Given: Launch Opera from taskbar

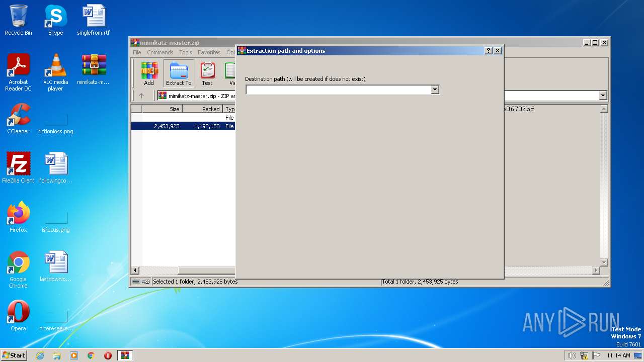Looking at the screenshot, I should (x=108, y=355).
